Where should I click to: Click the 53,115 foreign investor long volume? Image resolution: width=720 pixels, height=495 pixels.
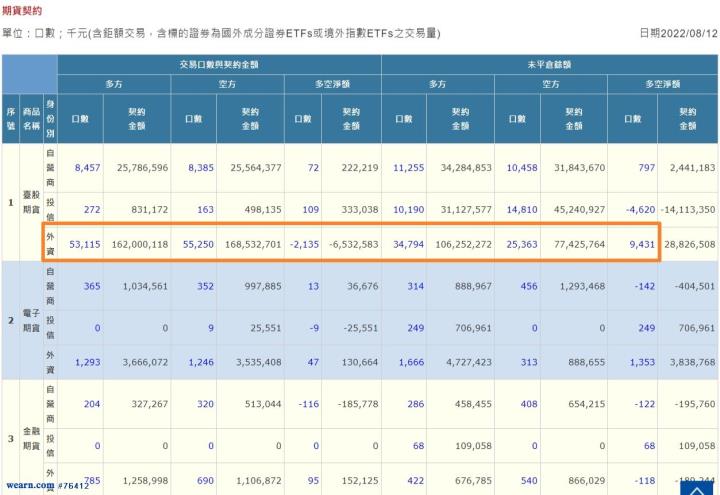point(85,243)
